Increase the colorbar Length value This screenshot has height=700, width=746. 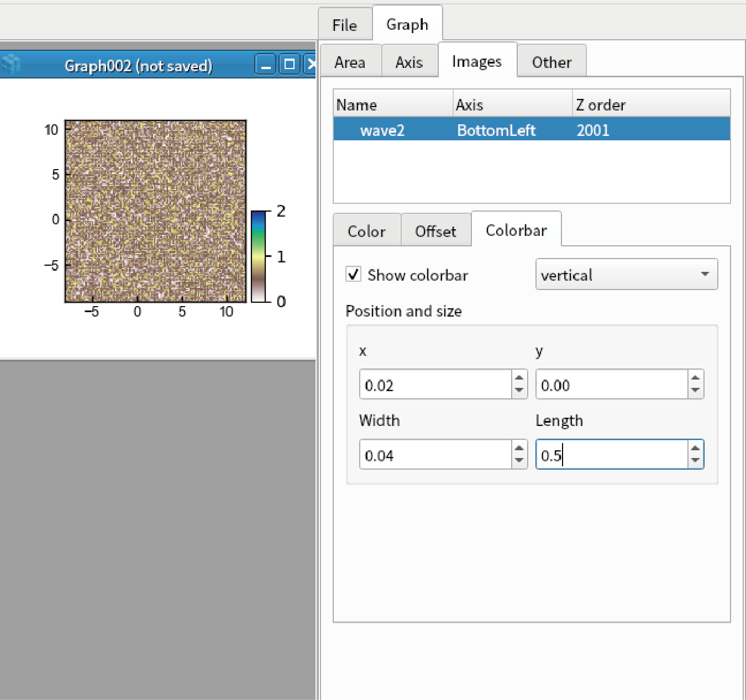click(x=695, y=448)
